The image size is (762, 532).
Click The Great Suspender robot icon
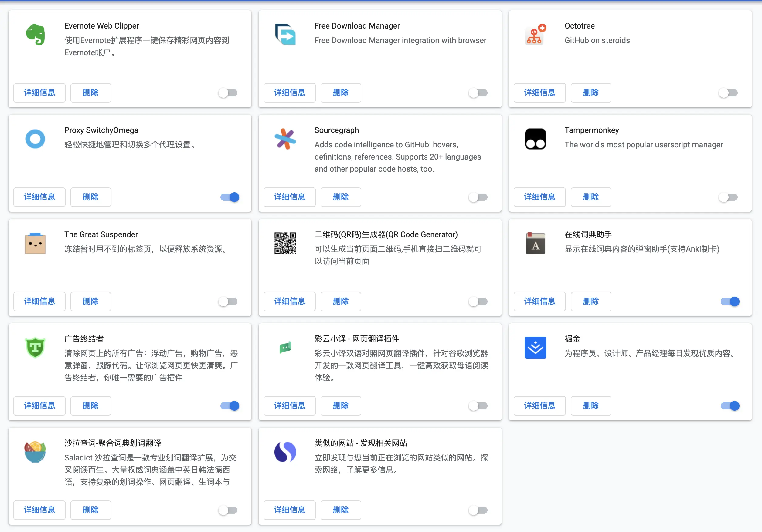click(x=35, y=243)
